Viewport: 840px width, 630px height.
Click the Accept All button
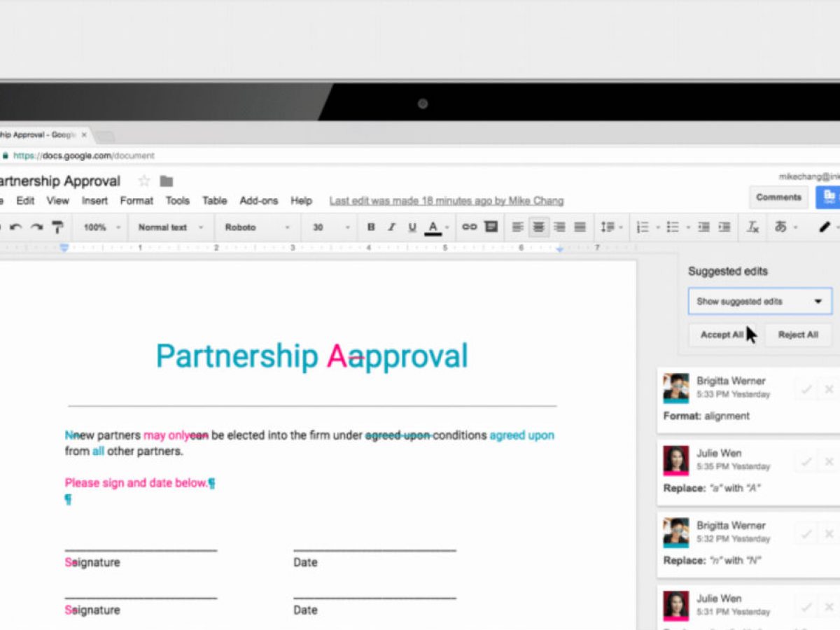click(x=721, y=335)
